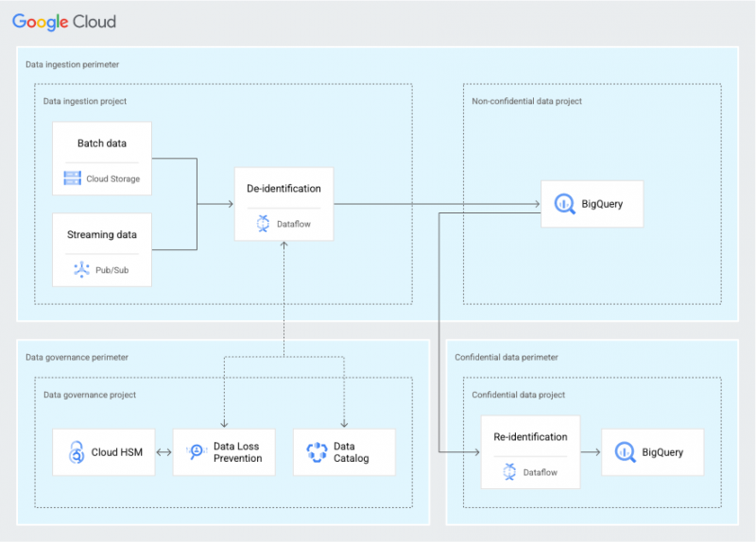The image size is (756, 542).
Task: Click the Data governance project heading
Action: (x=90, y=395)
